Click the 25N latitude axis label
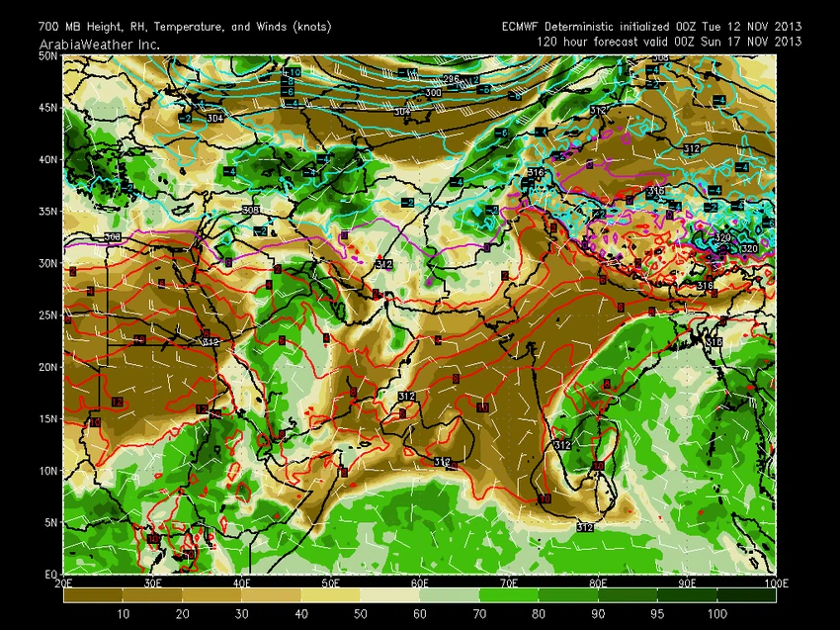The image size is (840, 630). pos(48,315)
